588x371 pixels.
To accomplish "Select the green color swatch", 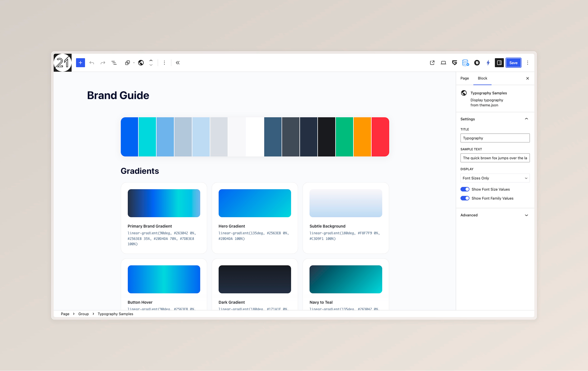I will (x=344, y=137).
